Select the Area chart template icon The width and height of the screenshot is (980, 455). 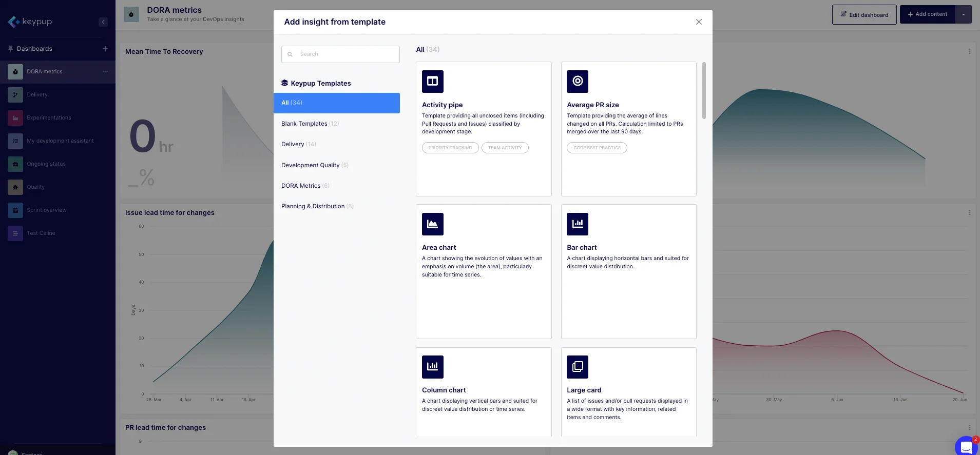432,224
